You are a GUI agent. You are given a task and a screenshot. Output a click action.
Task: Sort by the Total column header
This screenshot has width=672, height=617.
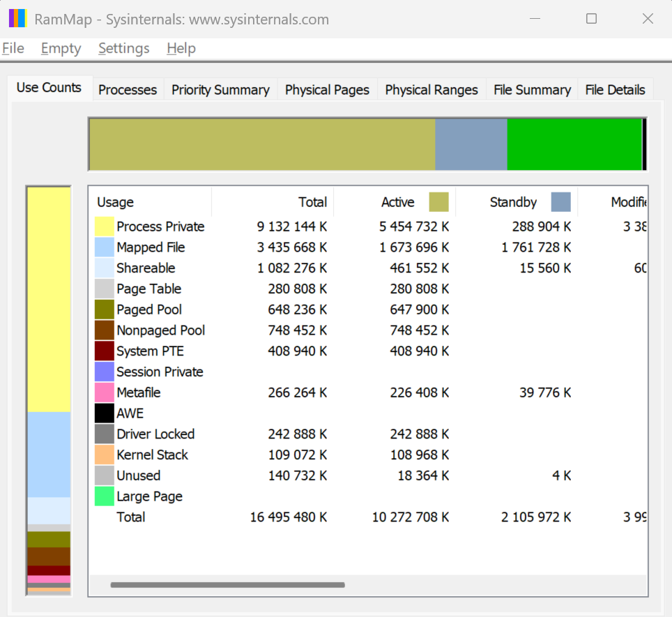point(273,201)
